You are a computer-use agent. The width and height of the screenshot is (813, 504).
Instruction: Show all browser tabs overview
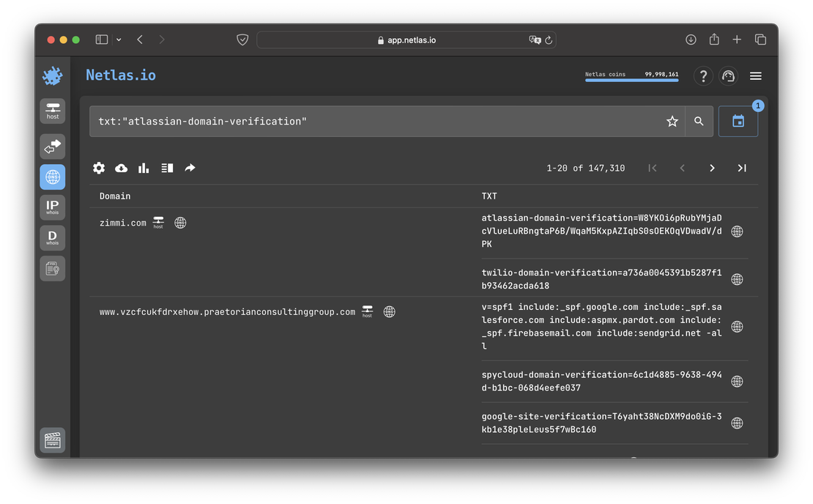[x=760, y=39]
